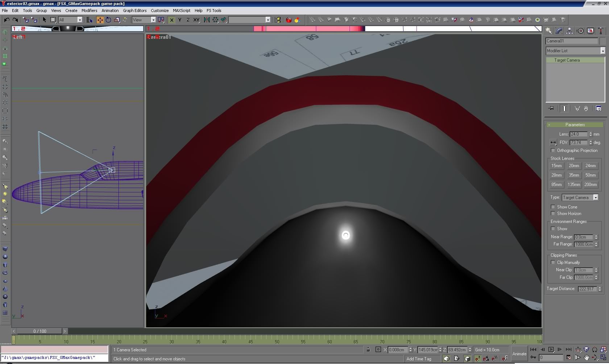Click the Pin Stack icon
Screen dimensions: 609x364
pyautogui.click(x=551, y=108)
